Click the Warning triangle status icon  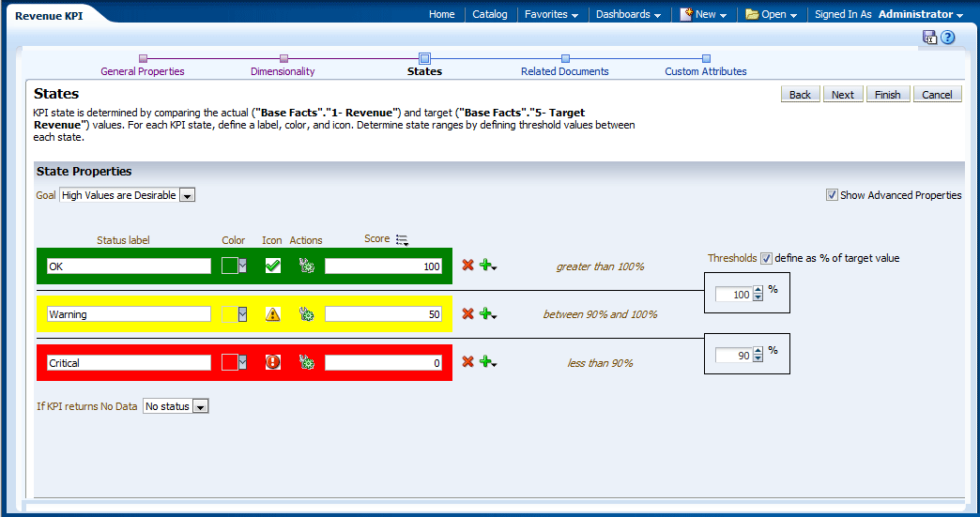point(273,314)
